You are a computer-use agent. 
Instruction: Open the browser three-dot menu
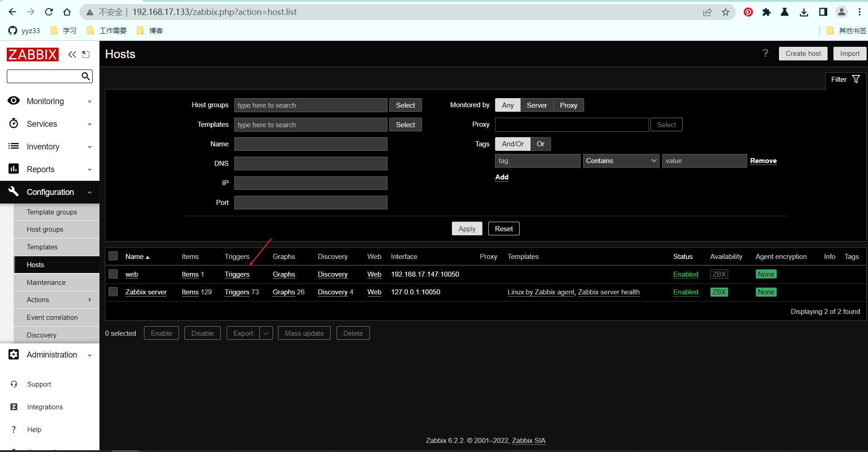(859, 12)
